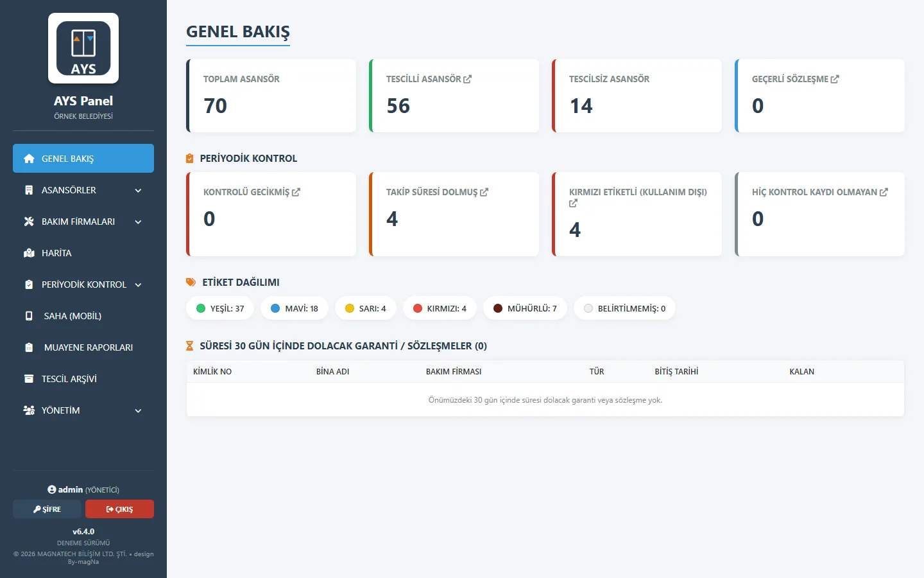
Task: Click the Mühürlü: 7 label chip
Action: tap(525, 308)
